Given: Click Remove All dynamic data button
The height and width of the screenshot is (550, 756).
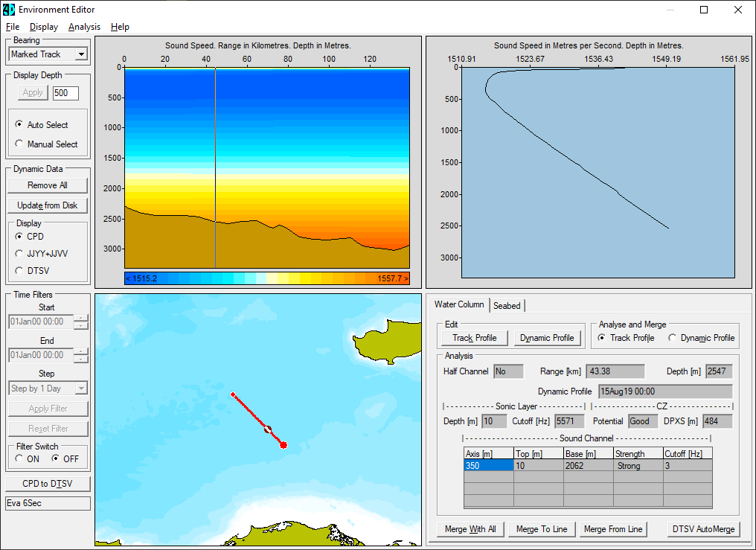Looking at the screenshot, I should tap(48, 185).
